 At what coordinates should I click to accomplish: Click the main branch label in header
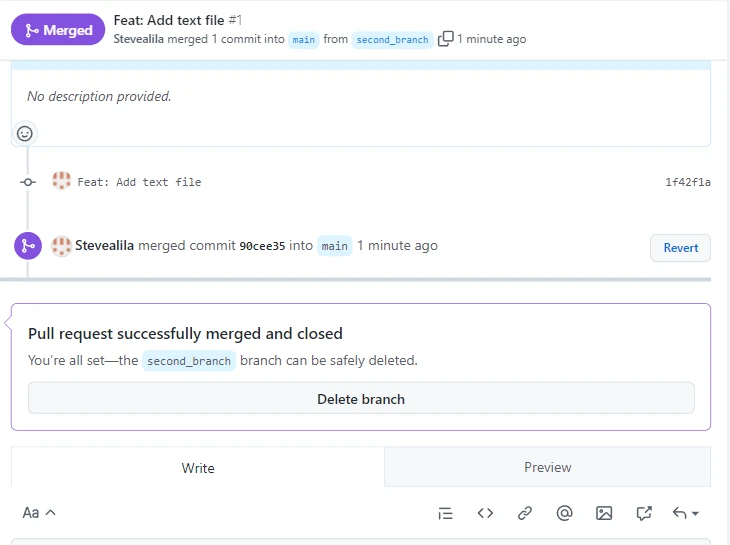point(303,40)
